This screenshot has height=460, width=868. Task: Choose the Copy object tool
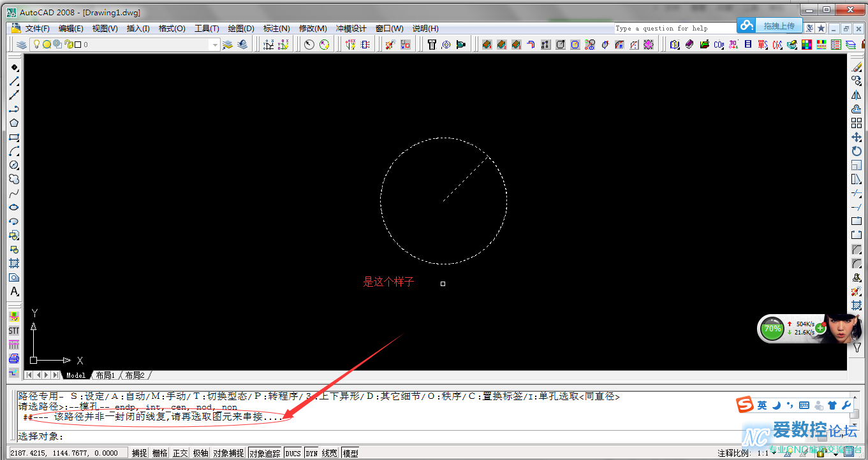[x=857, y=81]
